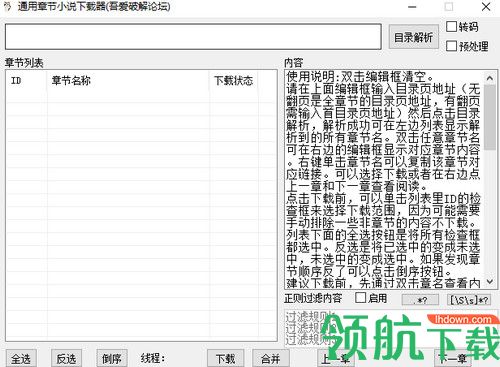500x367 pixels.
Task: Click the directory URL input box
Action: [x=193, y=37]
